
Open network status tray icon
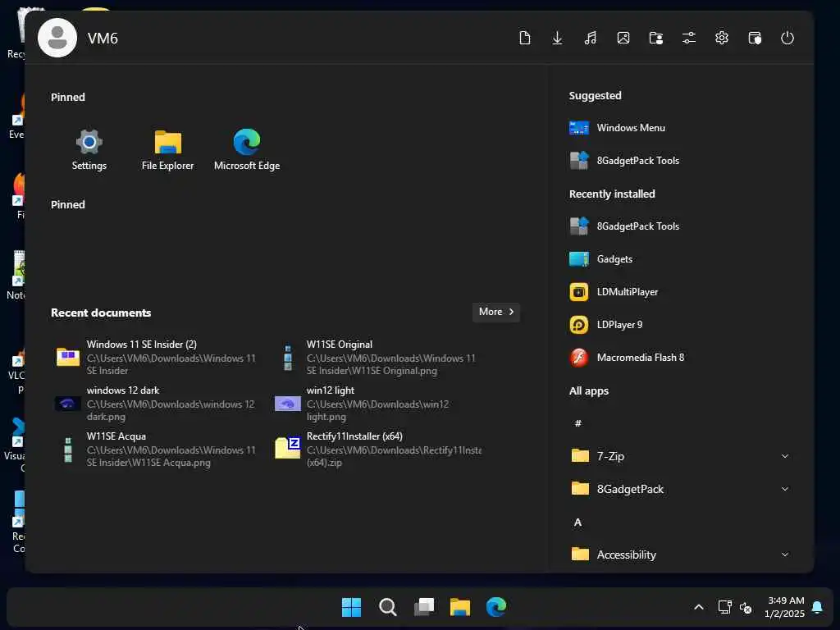[725, 607]
